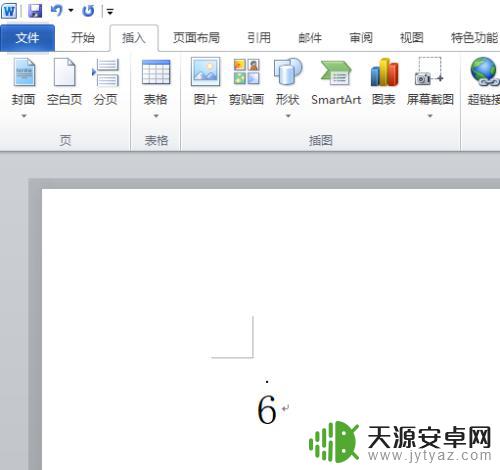This screenshot has height=470, width=500.
Task: Open the 邮件 (Mailings) tab
Action: click(x=310, y=38)
